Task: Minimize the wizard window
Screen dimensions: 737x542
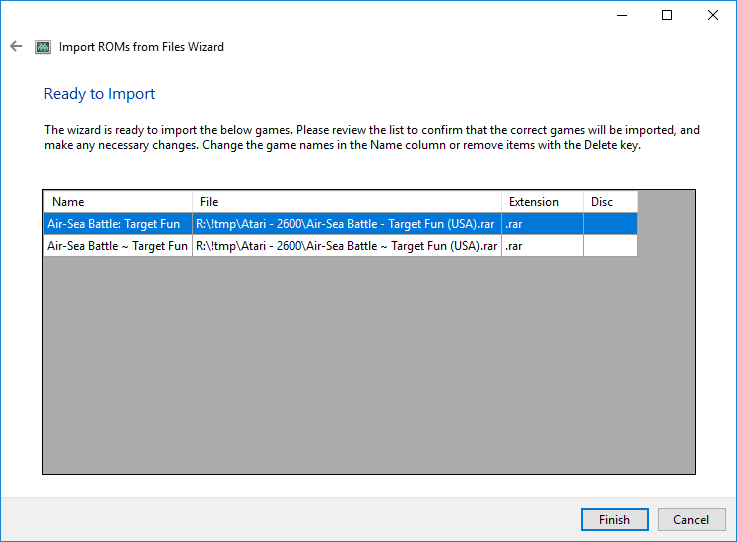Action: click(x=622, y=15)
